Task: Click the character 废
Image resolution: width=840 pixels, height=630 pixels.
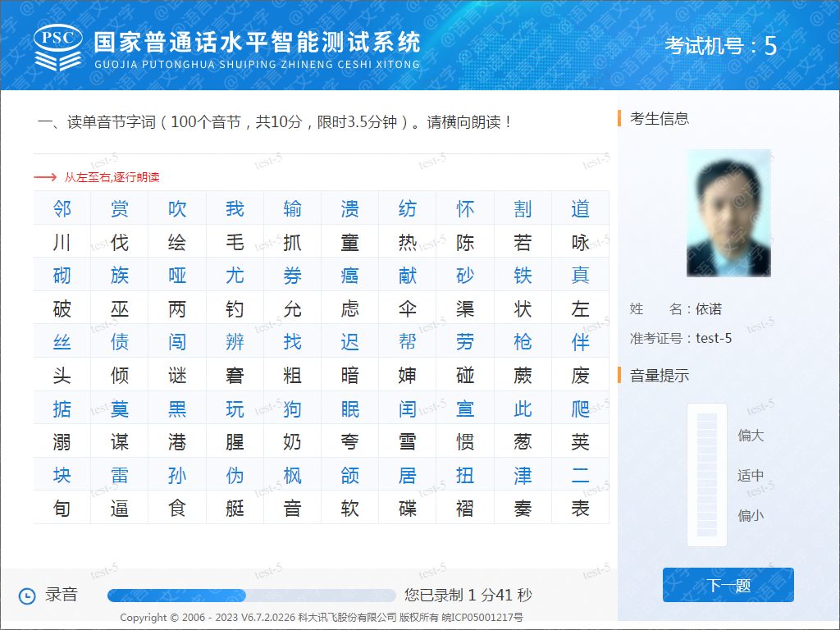Action: 580,375
